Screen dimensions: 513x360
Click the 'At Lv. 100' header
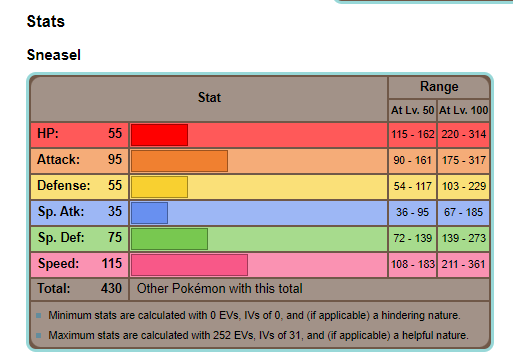coord(463,110)
